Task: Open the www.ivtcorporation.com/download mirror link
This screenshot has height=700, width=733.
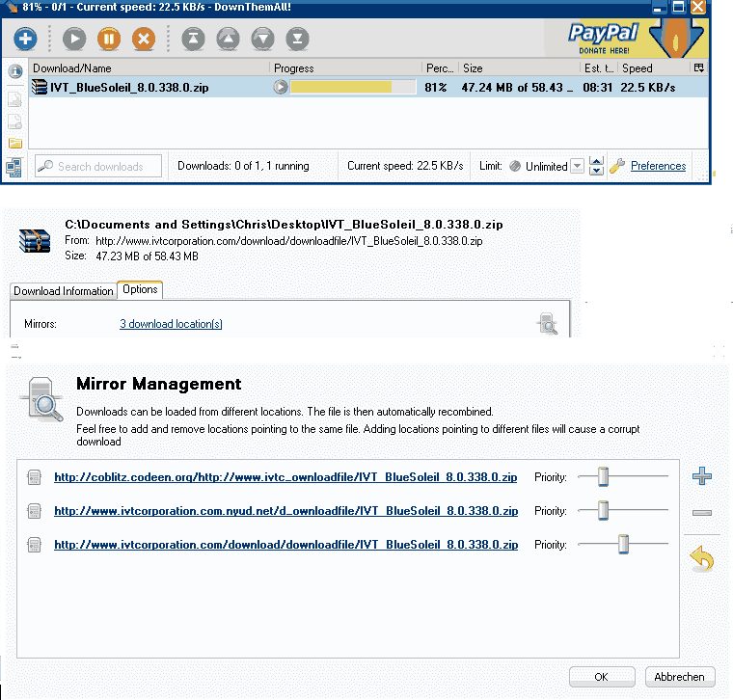Action: [286, 545]
